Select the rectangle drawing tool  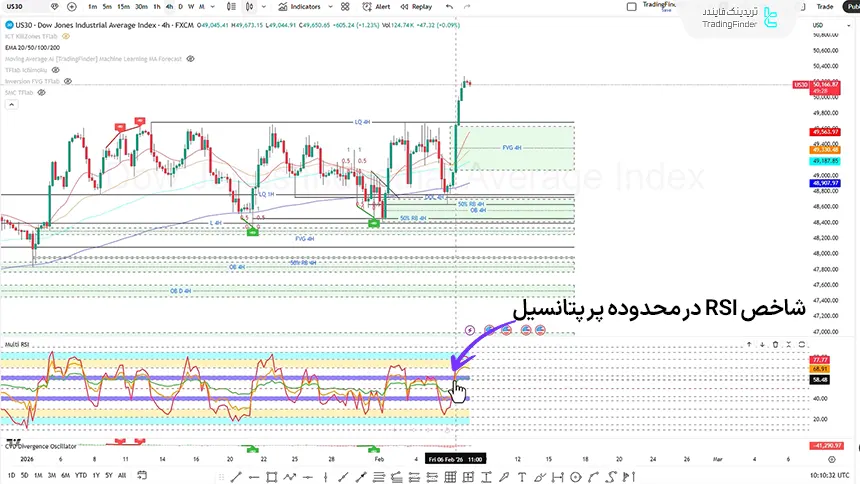[x=271, y=477]
